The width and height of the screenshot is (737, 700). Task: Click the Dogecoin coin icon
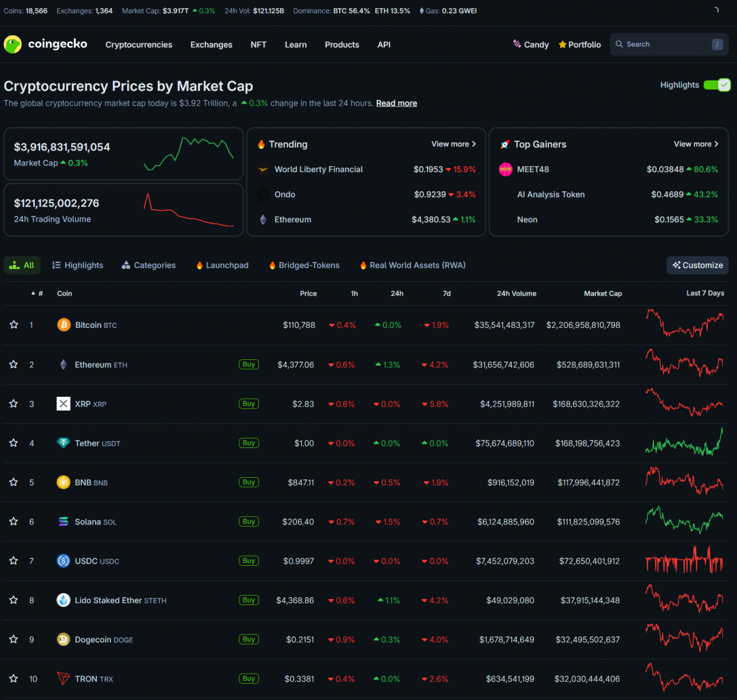(64, 639)
